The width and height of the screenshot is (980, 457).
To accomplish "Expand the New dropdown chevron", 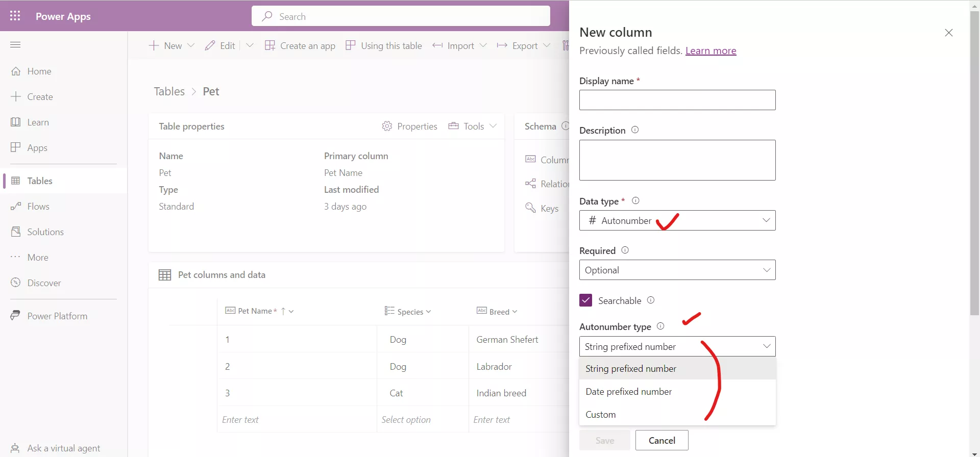I will pos(191,45).
